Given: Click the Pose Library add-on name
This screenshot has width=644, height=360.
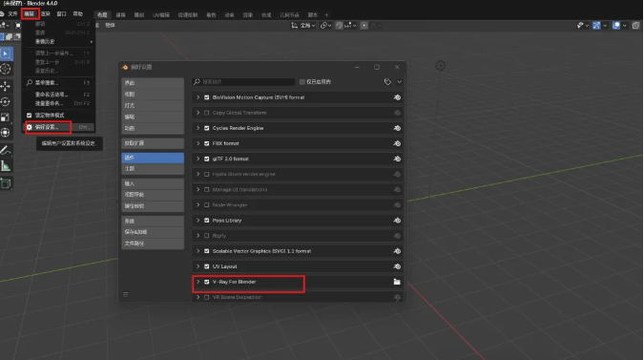Looking at the screenshot, I should (x=227, y=221).
